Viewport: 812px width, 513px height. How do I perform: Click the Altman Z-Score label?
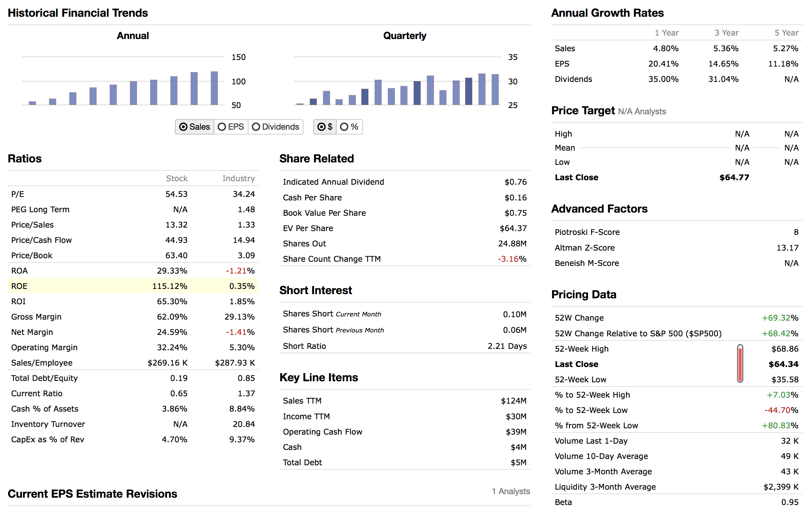pos(584,248)
